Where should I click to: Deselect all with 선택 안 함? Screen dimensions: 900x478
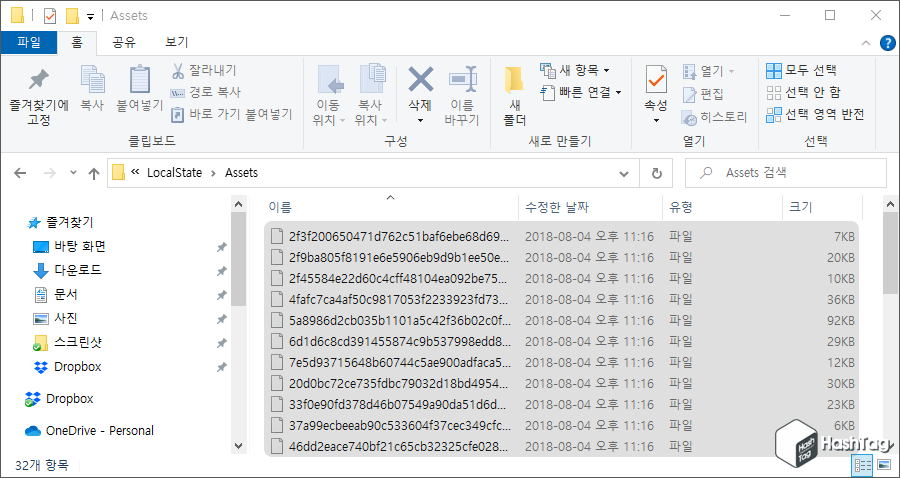tap(804, 92)
